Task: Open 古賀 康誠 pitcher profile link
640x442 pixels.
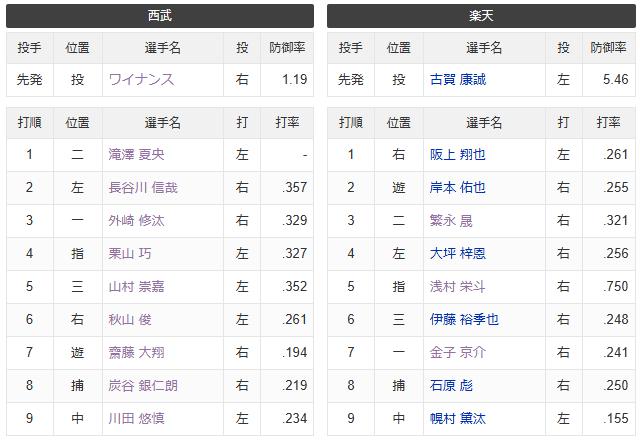Action: click(x=458, y=80)
